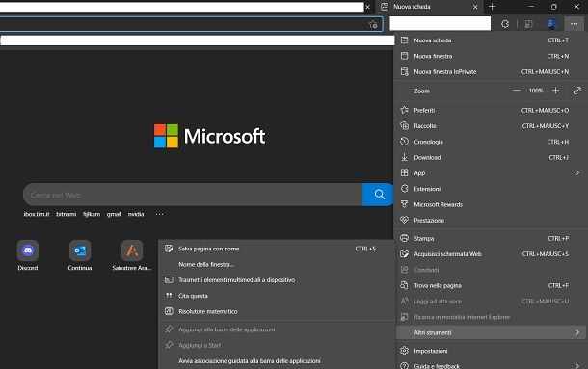Open the Salvatore Ara... shortcut tile
Viewport: 588px width, 369px height.
[132, 255]
